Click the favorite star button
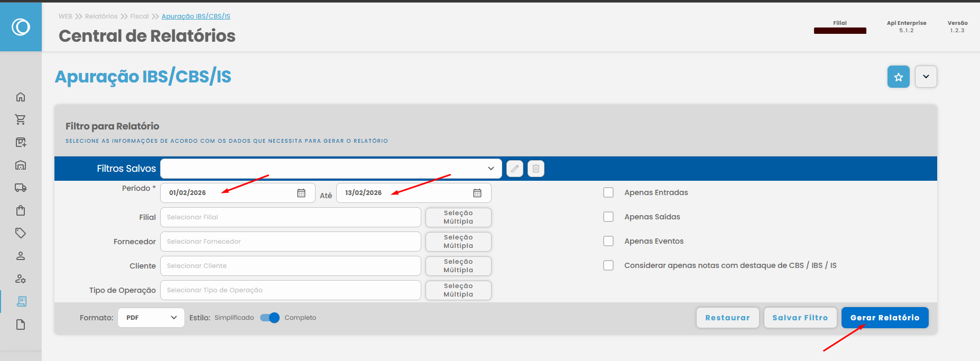The image size is (980, 361). [898, 77]
